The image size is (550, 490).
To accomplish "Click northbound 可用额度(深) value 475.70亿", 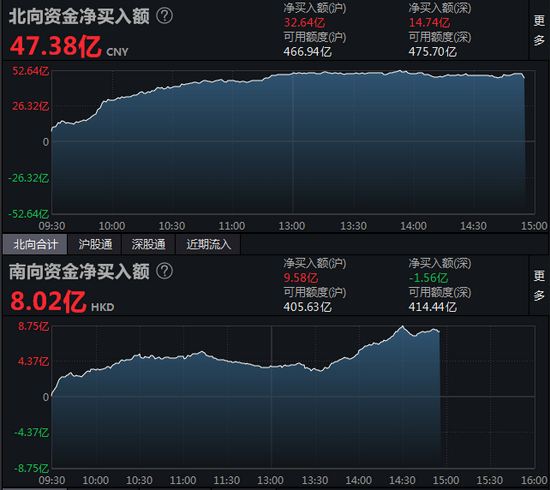I will (x=432, y=52).
